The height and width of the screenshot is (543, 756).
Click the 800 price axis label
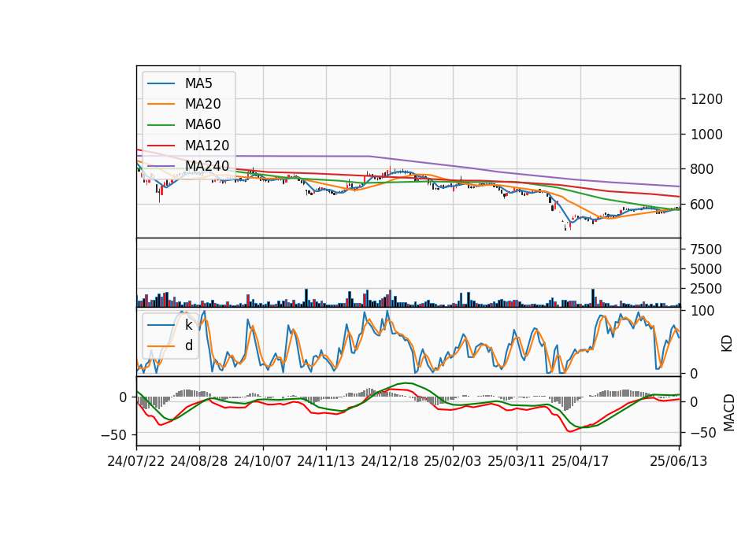(702, 169)
